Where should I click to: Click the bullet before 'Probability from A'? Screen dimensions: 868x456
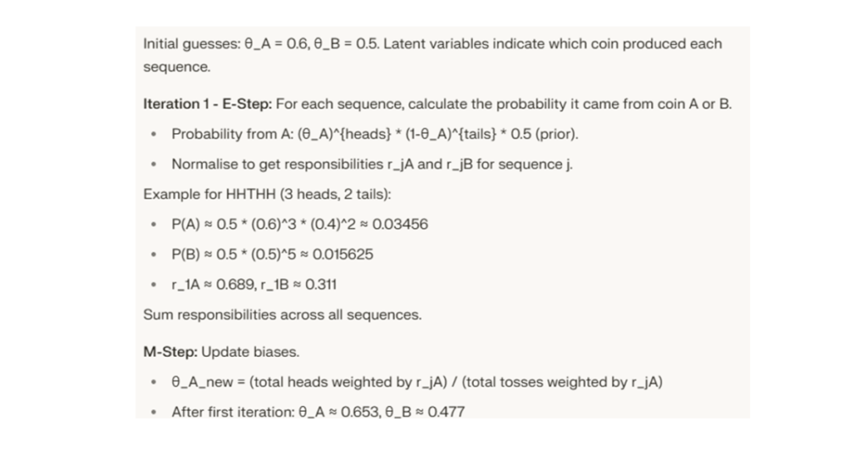click(x=153, y=134)
